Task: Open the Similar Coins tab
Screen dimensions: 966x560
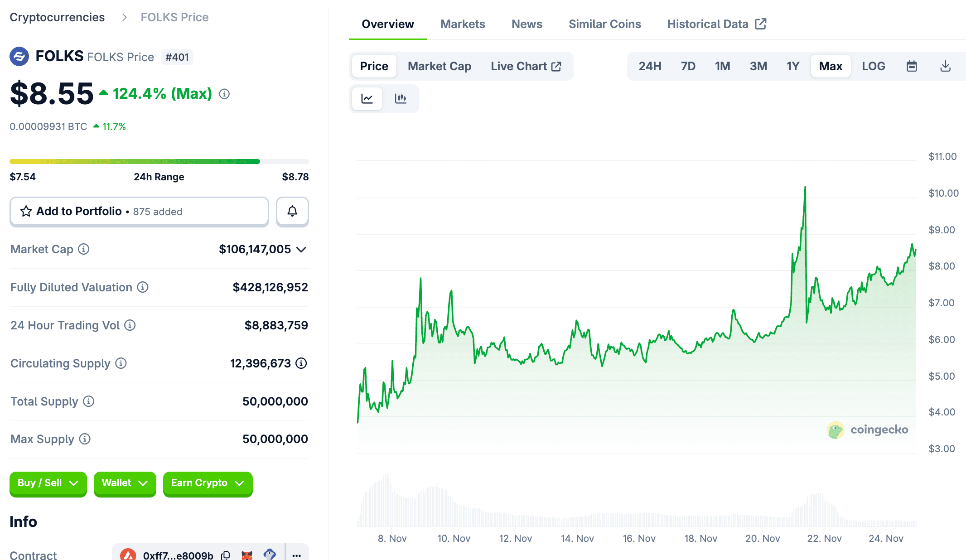Action: click(604, 24)
